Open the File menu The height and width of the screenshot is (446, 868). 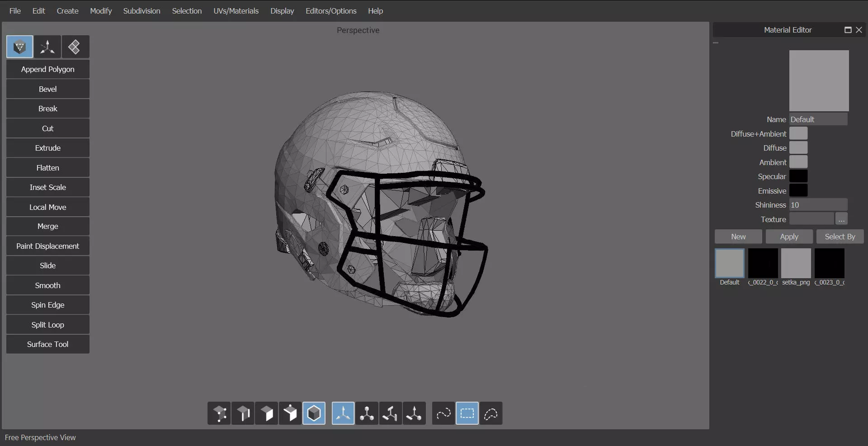tap(15, 11)
